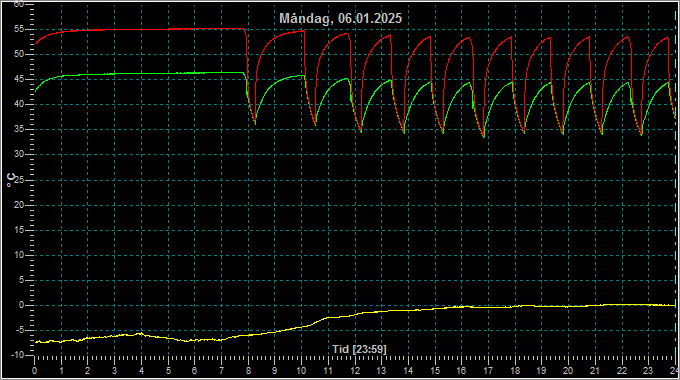Click hour 12 on the time axis
This screenshot has height=380, width=680.
point(355,371)
